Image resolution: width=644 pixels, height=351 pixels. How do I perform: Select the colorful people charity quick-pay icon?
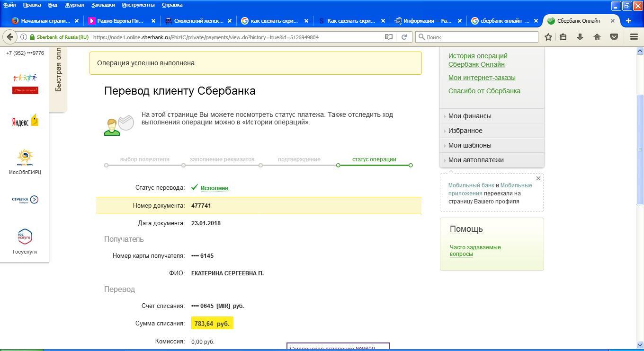[x=25, y=84]
